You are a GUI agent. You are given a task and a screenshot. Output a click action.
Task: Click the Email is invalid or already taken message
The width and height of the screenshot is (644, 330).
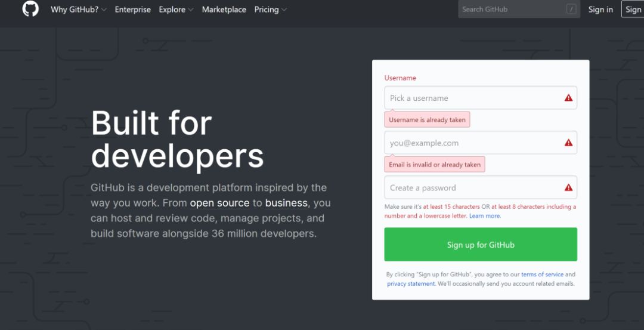(435, 164)
